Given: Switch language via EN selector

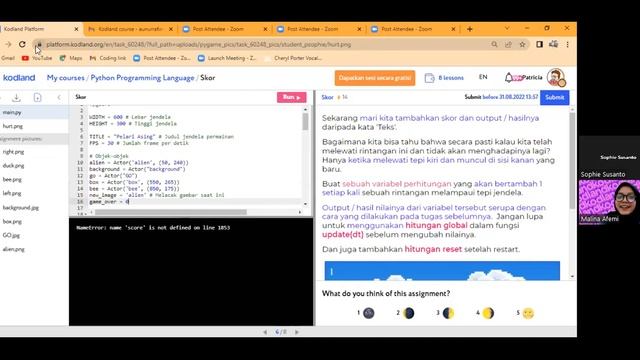Looking at the screenshot, I should click(483, 77).
